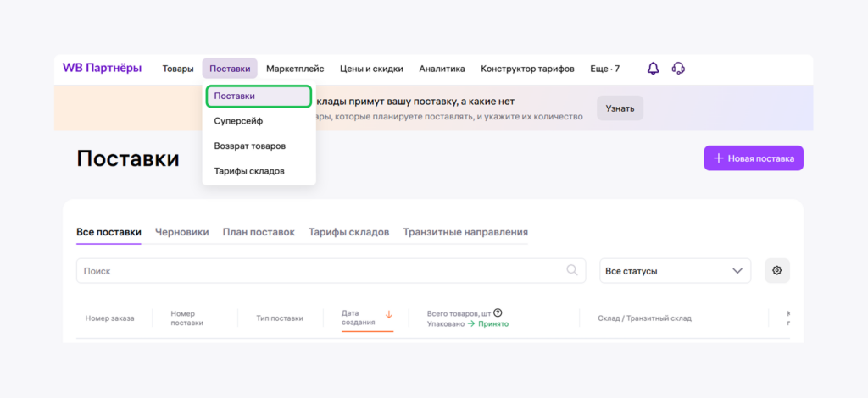Focus the Поиск search field
The height and width of the screenshot is (398, 868).
point(331,271)
